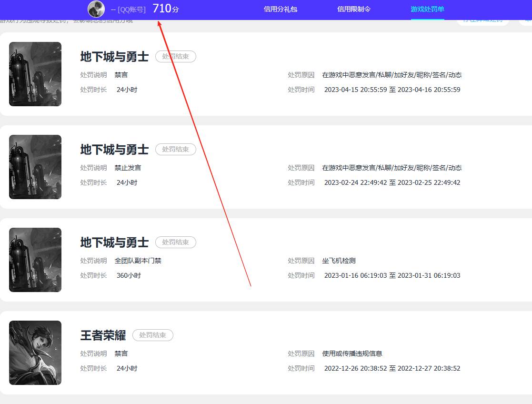532x404 pixels.
Task: Open the 存在异常处罚 link at top right
Action: click(x=482, y=21)
